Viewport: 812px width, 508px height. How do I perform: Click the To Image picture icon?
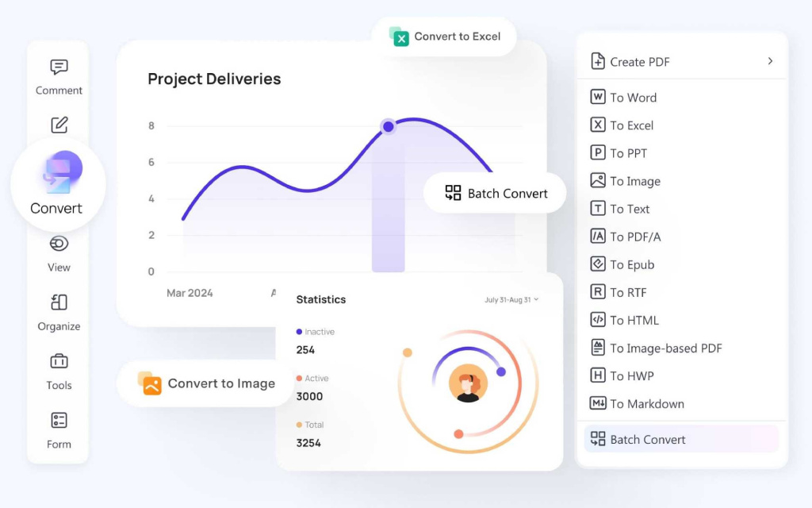[x=598, y=180]
